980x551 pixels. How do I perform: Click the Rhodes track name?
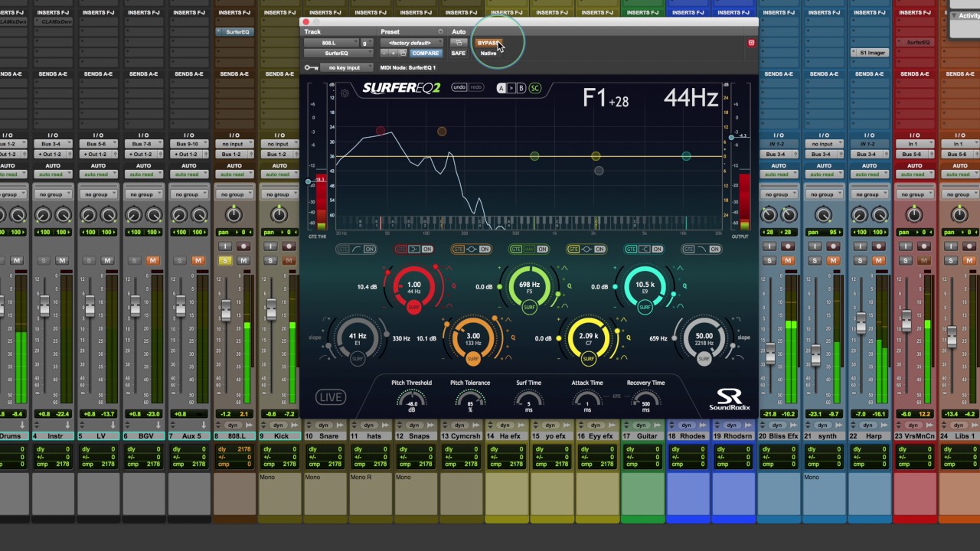[x=692, y=436]
